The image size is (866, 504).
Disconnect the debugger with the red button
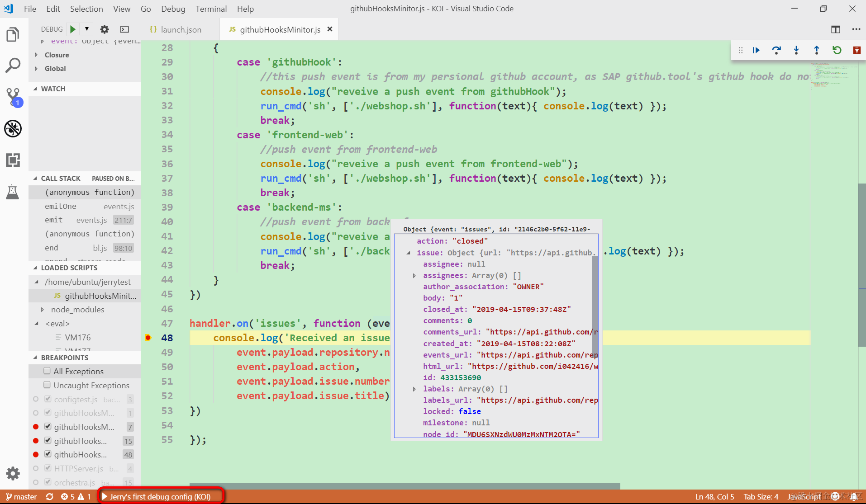tap(857, 50)
